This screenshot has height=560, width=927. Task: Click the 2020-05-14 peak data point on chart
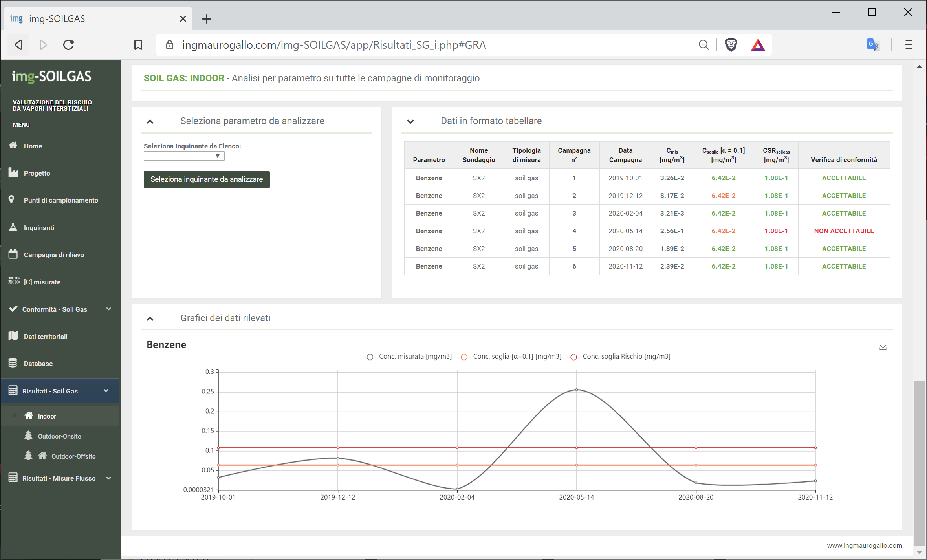[x=577, y=390]
